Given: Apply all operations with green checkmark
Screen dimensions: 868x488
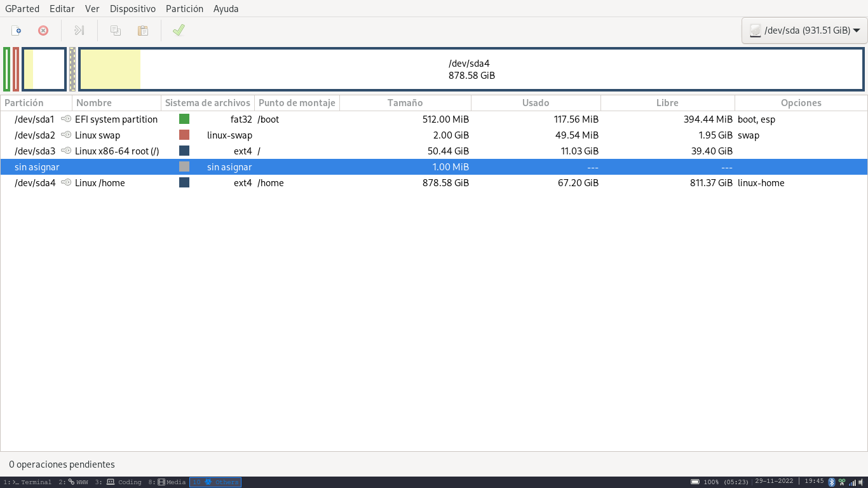Looking at the screenshot, I should click(x=179, y=30).
